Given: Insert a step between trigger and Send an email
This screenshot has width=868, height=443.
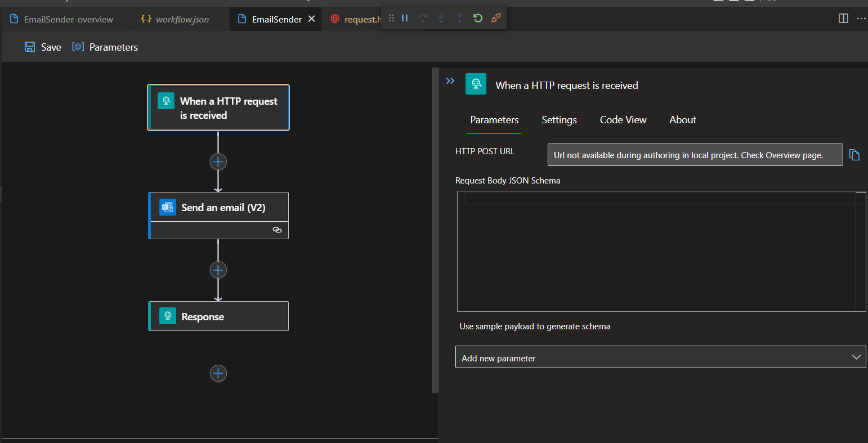Looking at the screenshot, I should tap(218, 162).
